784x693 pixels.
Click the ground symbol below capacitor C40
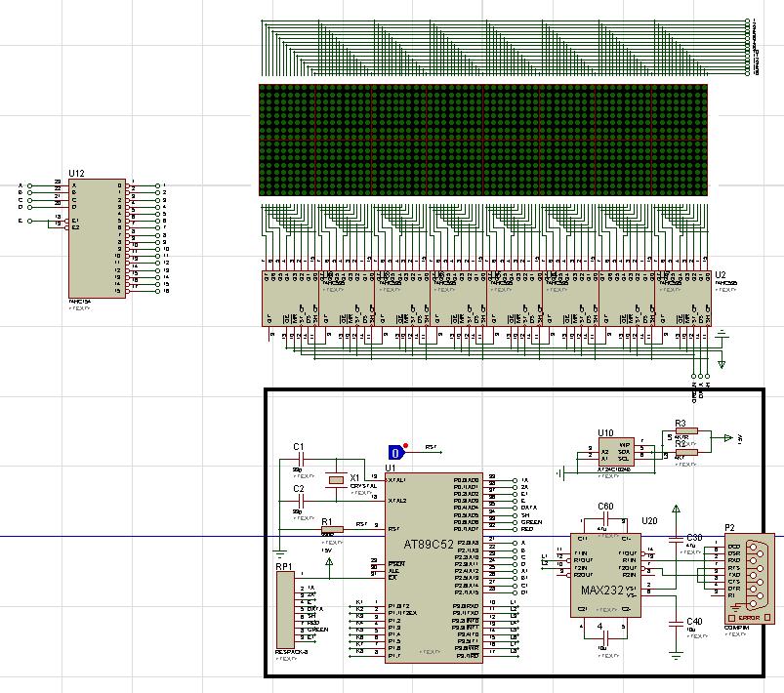[676, 656]
